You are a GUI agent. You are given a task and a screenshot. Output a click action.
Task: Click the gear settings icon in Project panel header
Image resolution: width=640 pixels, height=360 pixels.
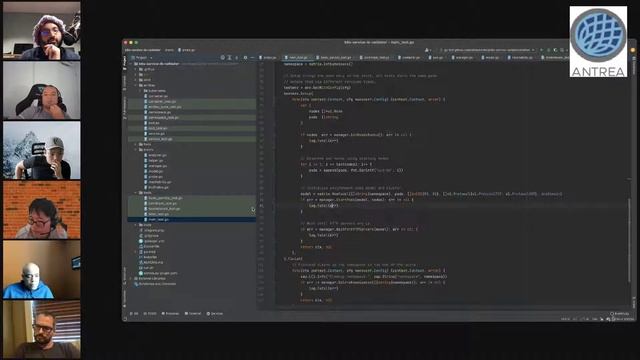(245, 58)
